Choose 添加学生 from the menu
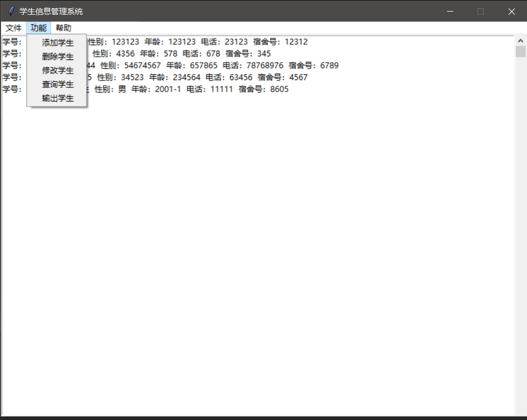Screen dimensions: 527x420 click(x=57, y=43)
